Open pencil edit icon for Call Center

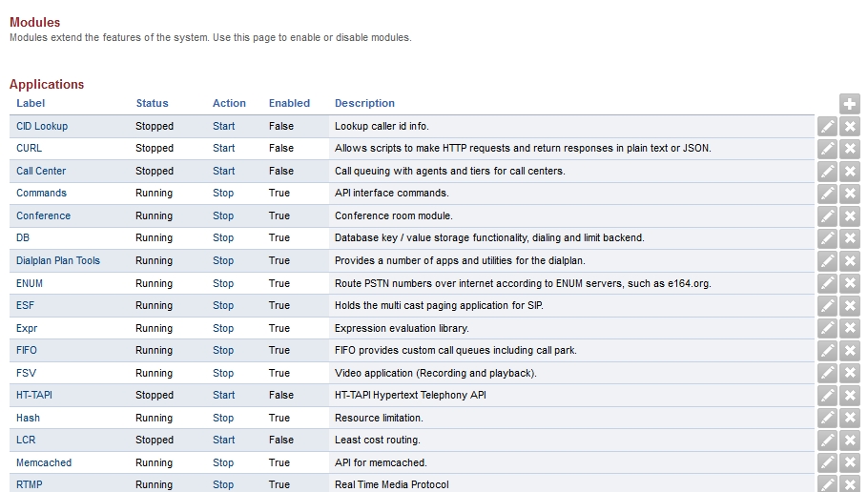click(827, 172)
